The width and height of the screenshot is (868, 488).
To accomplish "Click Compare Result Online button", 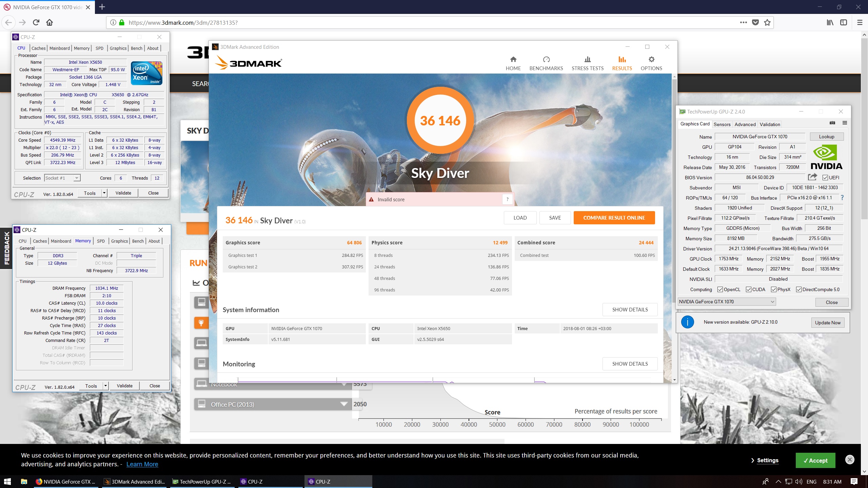I will coord(614,218).
